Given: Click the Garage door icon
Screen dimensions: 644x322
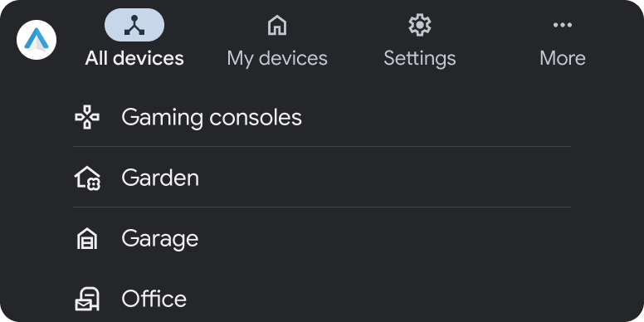Looking at the screenshot, I should pyautogui.click(x=87, y=239).
